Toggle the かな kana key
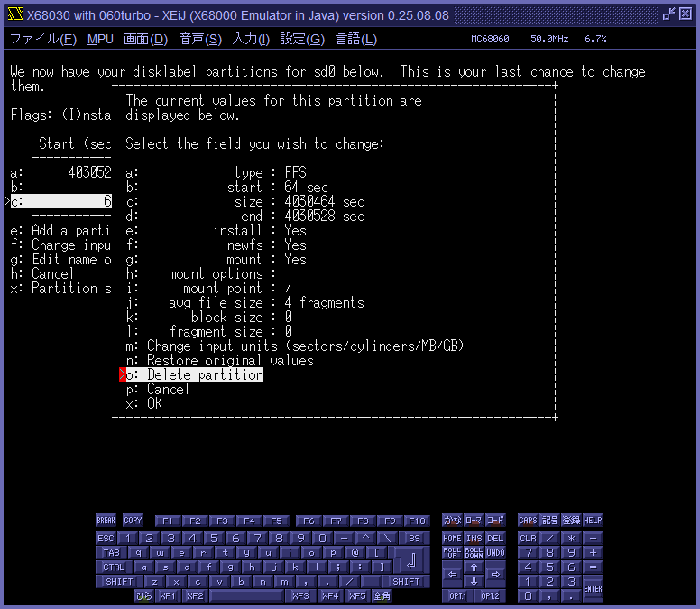This screenshot has width=700, height=609. [x=452, y=521]
